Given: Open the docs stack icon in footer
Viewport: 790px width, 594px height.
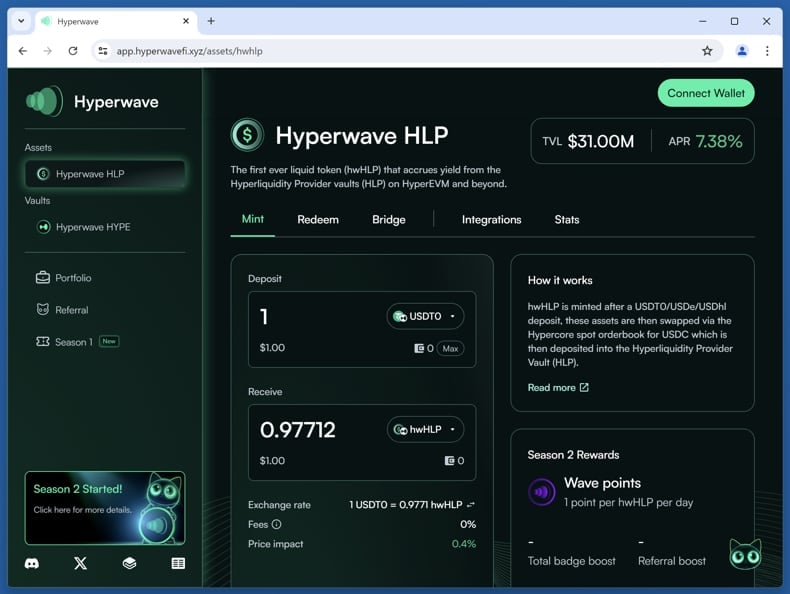Looking at the screenshot, I should pyautogui.click(x=129, y=563).
